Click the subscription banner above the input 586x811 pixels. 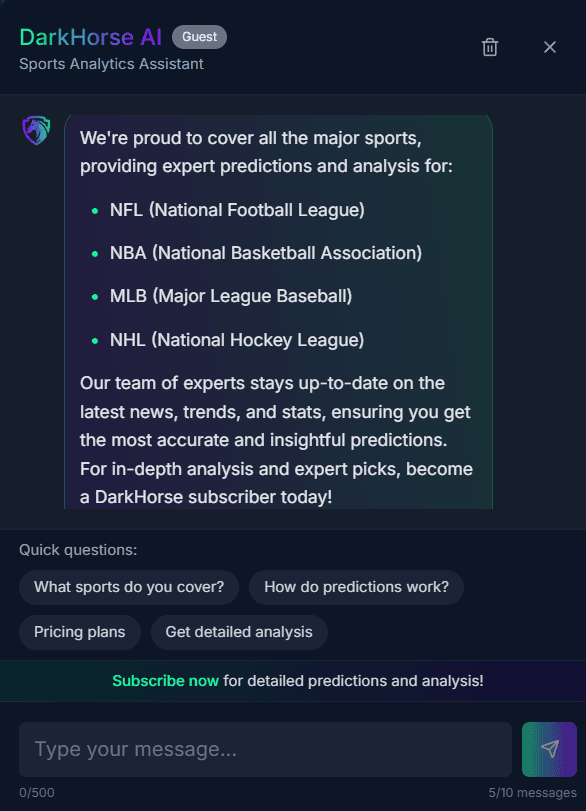[293, 680]
